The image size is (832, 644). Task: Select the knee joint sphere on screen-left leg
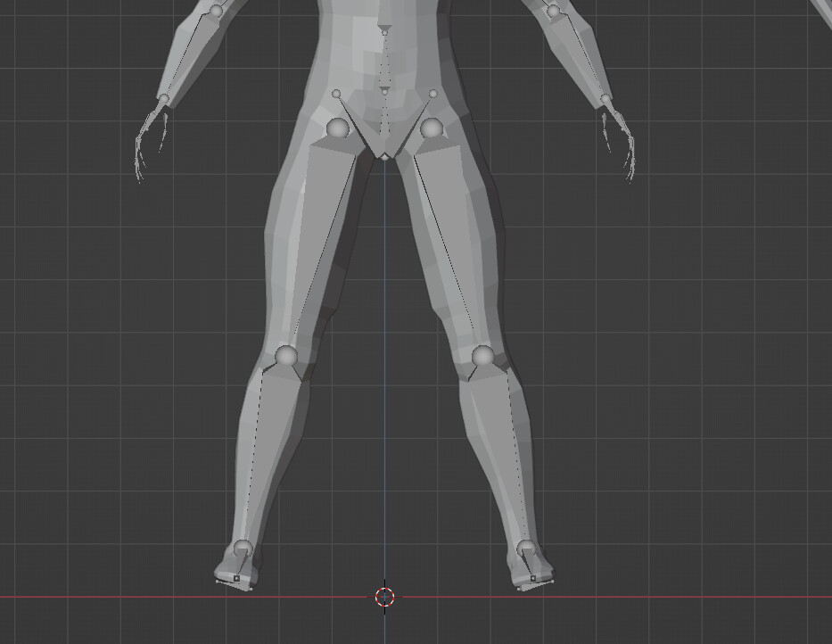click(286, 355)
